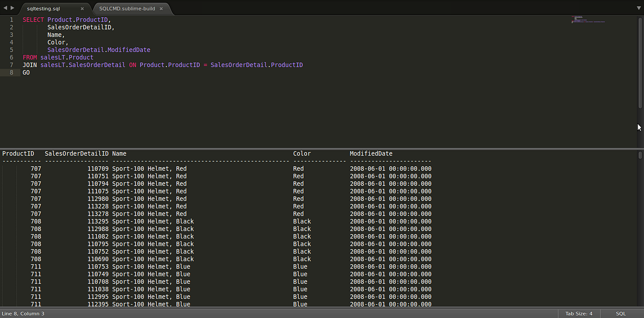
Task: Click line number 8 in the gutter
Action: (11, 72)
